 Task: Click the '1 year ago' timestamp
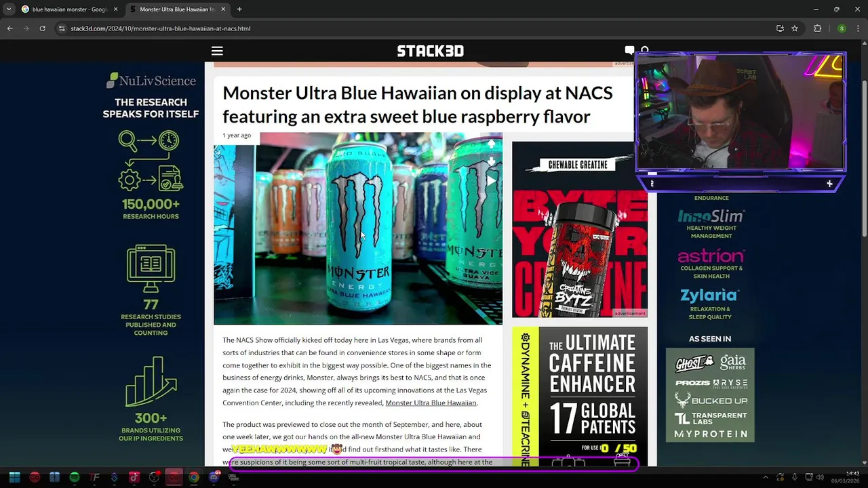[237, 136]
